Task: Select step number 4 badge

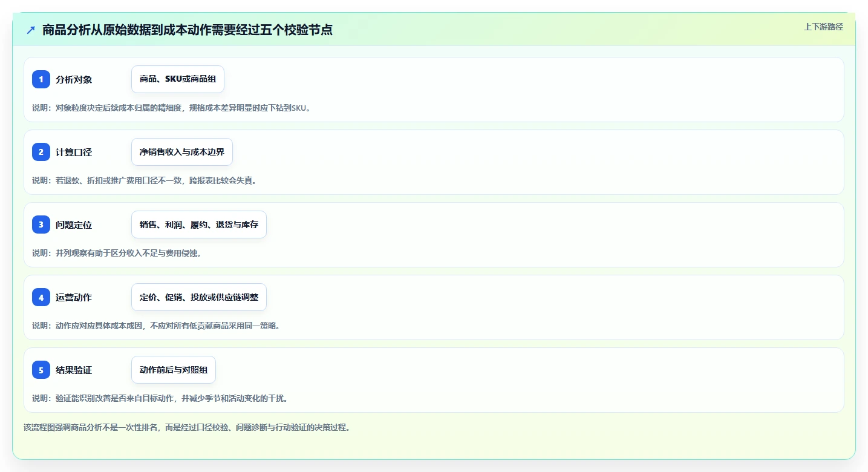Action: point(41,297)
